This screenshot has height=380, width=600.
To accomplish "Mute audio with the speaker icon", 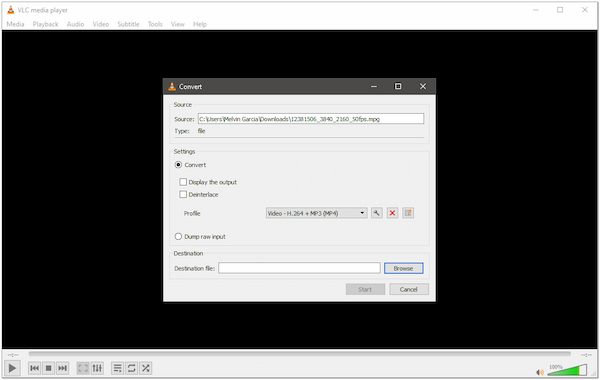I will click(540, 372).
